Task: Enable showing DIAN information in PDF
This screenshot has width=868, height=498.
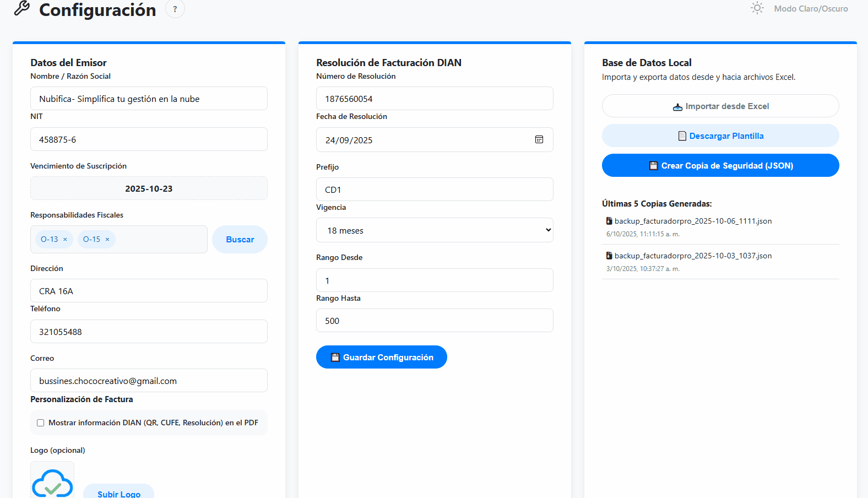Action: (x=41, y=423)
